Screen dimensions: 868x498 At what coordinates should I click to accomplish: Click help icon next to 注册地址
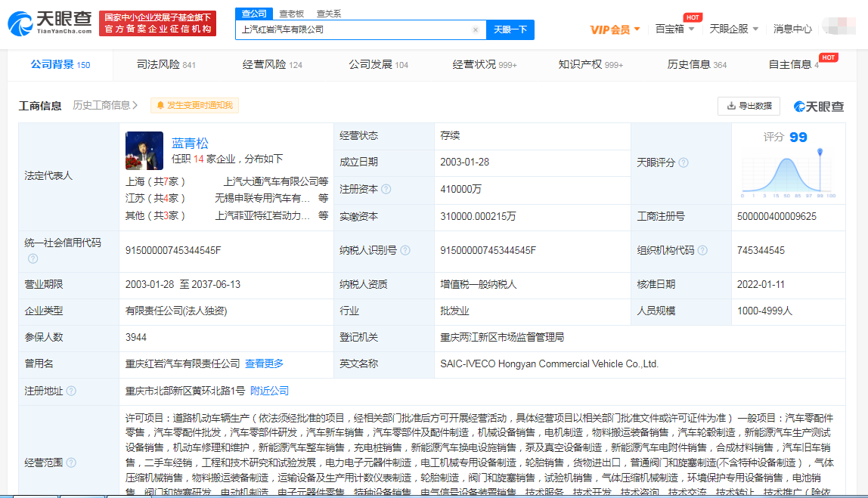71,391
